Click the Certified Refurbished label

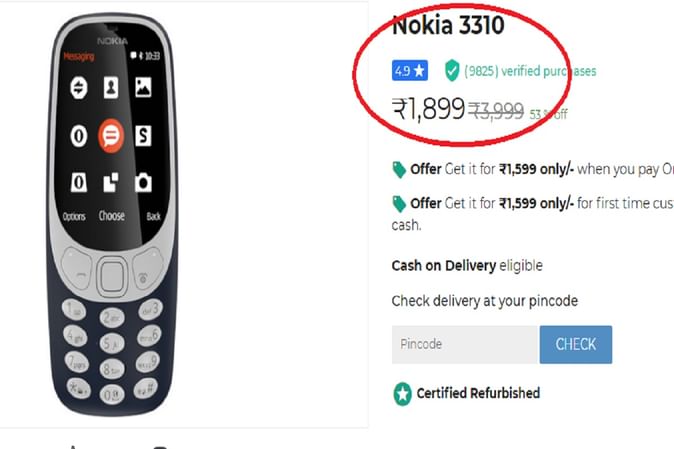[478, 393]
